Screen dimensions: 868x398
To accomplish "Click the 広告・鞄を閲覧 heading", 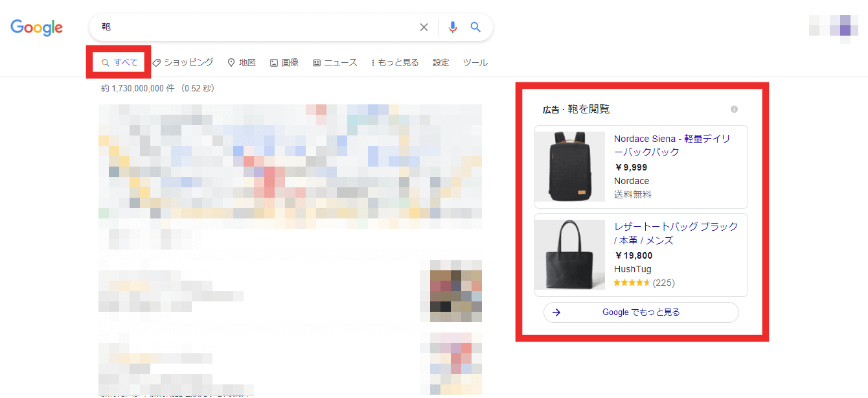I will 577,110.
